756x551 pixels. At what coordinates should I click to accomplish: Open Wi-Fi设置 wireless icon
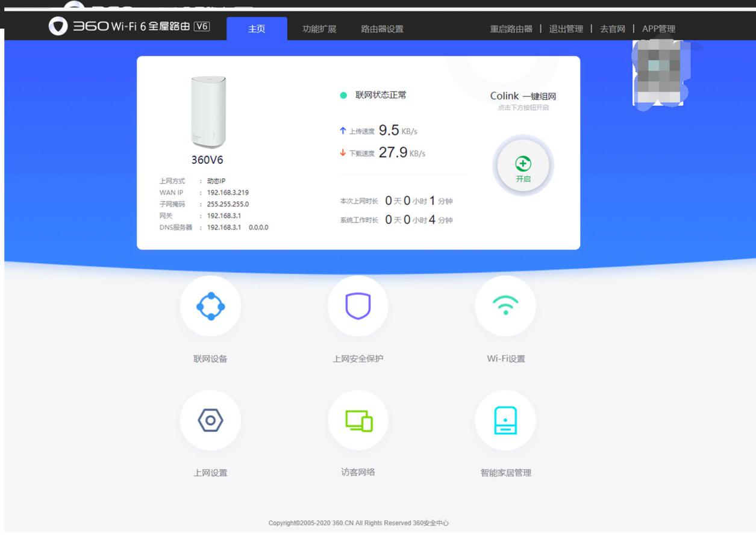point(505,306)
